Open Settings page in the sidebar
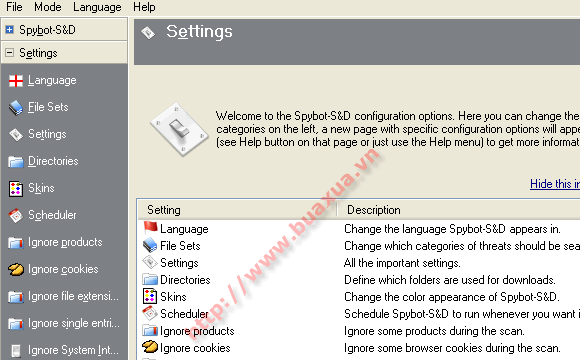The image size is (580, 360). [x=47, y=134]
